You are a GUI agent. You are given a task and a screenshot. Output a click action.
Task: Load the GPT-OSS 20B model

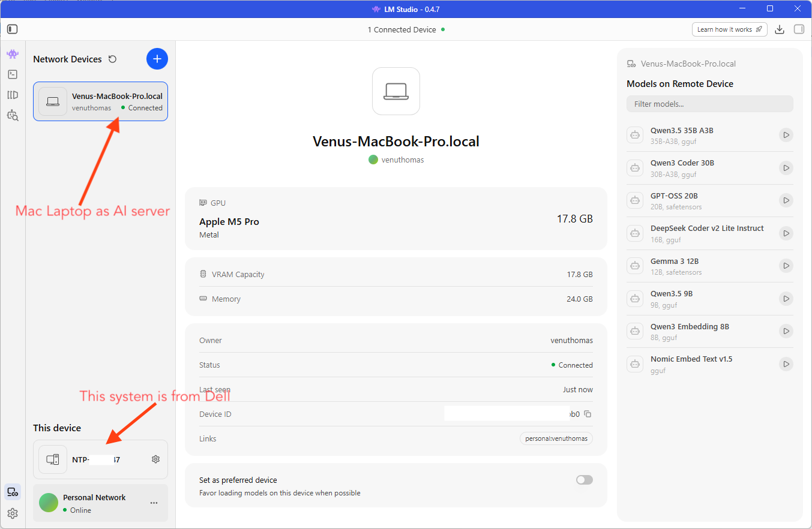coord(786,200)
